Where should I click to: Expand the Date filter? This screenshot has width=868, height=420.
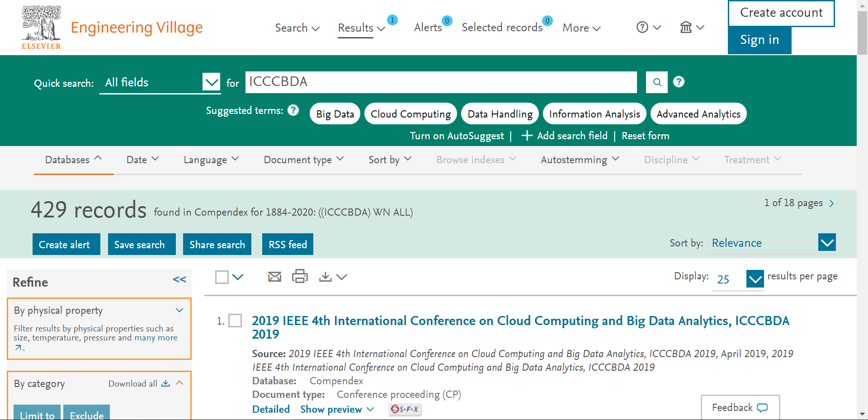pos(142,160)
